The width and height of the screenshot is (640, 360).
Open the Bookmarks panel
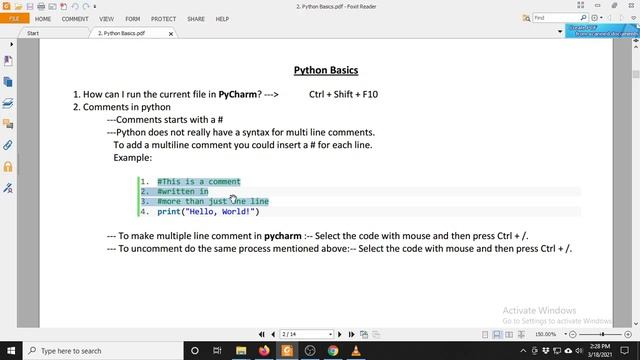point(8,61)
